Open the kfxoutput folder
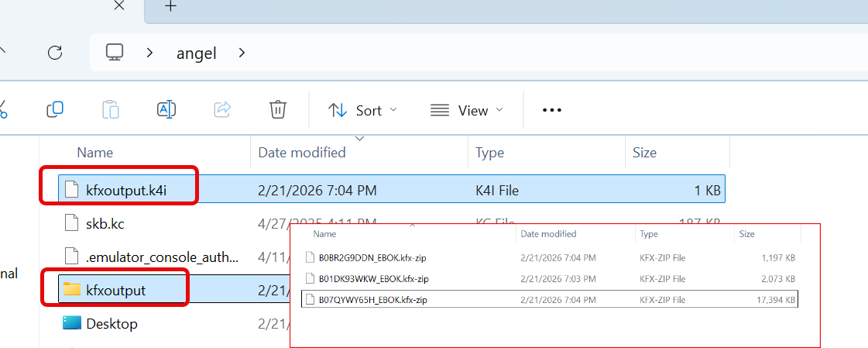This screenshot has width=868, height=348. click(115, 290)
